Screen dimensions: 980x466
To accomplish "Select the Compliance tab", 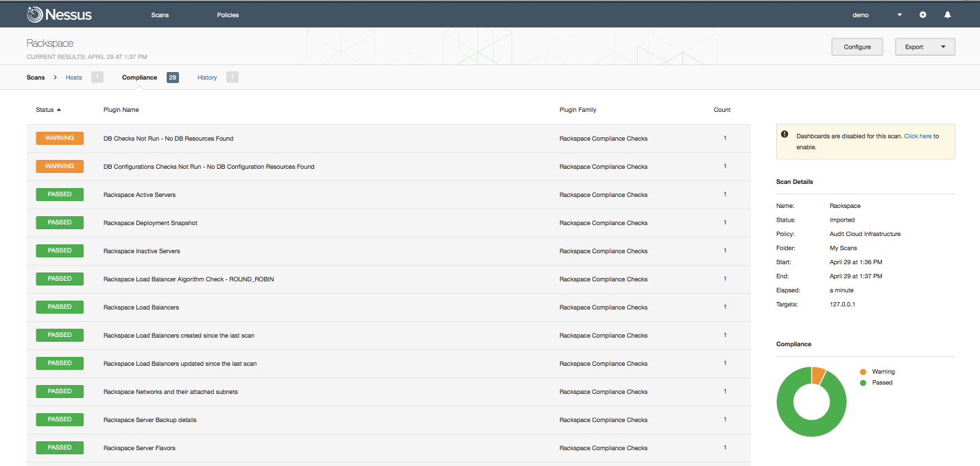I will 139,78.
